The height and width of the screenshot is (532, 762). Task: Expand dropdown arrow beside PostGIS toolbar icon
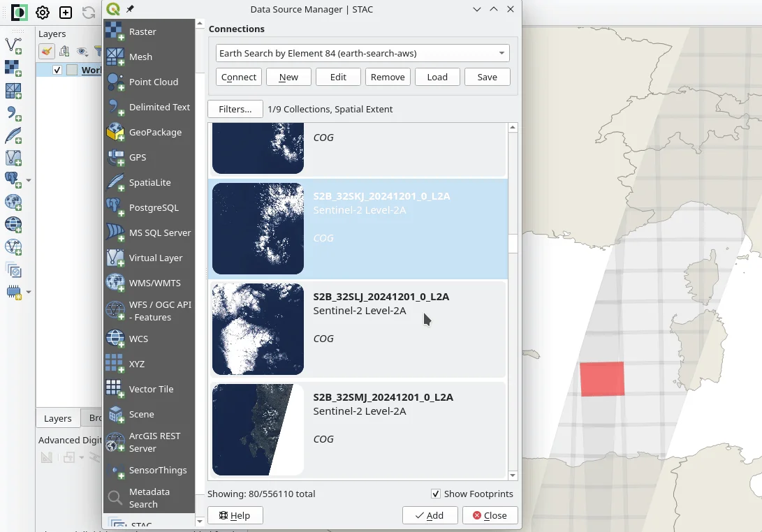click(29, 181)
